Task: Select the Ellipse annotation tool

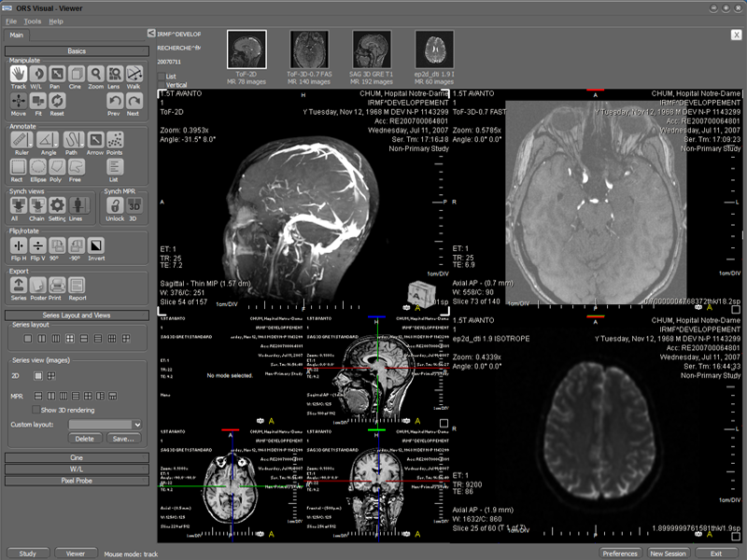Action: [37, 166]
